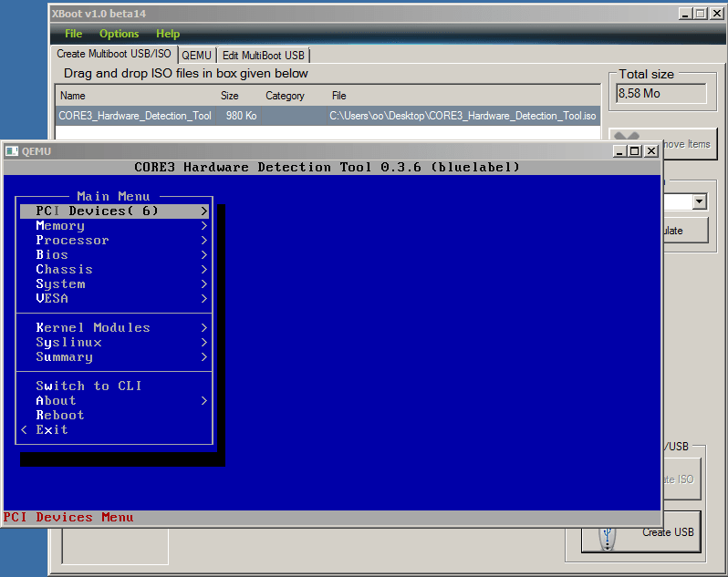This screenshot has height=577, width=728.
Task: Expand the Summary submenu arrow
Action: (204, 356)
